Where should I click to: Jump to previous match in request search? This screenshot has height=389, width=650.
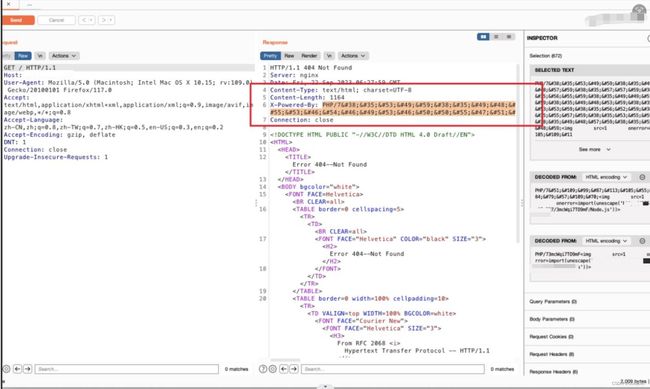click(x=17, y=369)
